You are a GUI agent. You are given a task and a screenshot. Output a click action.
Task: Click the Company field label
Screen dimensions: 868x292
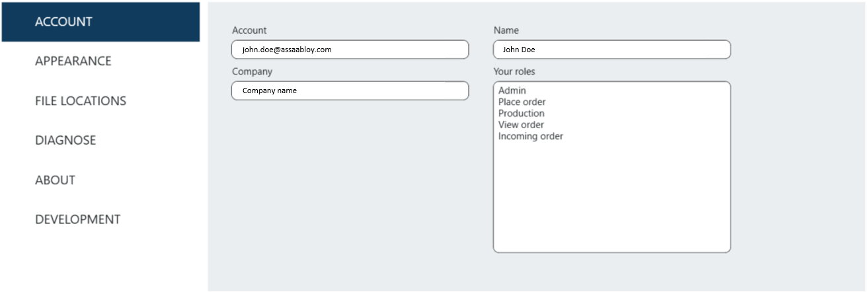point(252,71)
